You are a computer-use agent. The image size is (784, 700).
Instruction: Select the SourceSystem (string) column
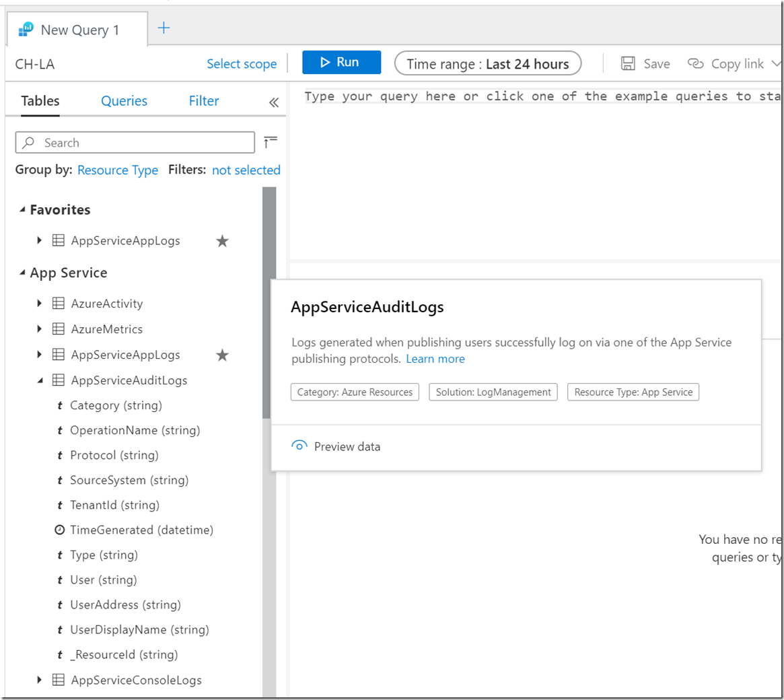(x=129, y=481)
